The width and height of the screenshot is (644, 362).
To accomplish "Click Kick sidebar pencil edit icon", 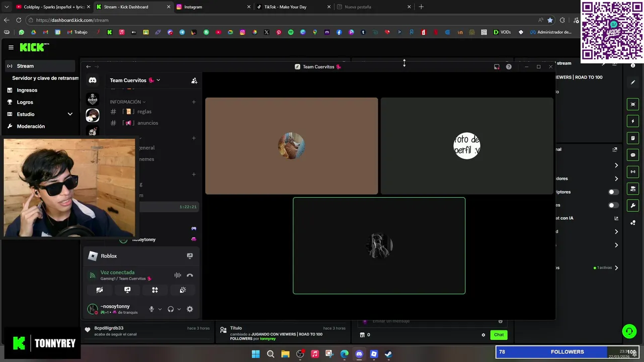I will point(633,82).
